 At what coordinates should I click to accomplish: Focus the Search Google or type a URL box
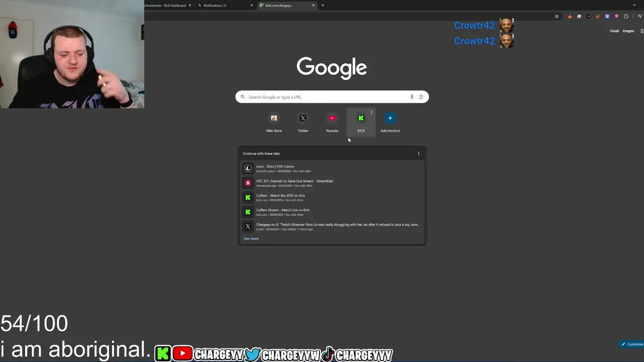pos(332,97)
